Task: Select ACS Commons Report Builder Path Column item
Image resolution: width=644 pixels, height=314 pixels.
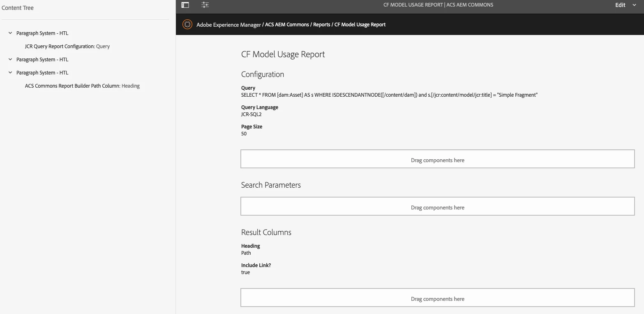Action: [82, 86]
